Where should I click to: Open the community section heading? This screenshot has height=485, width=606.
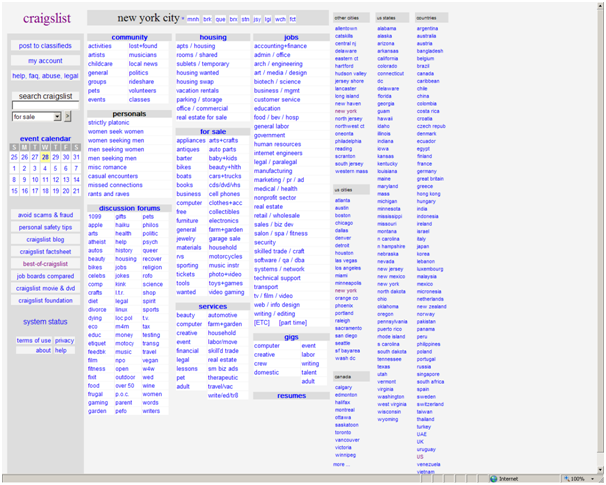click(129, 37)
